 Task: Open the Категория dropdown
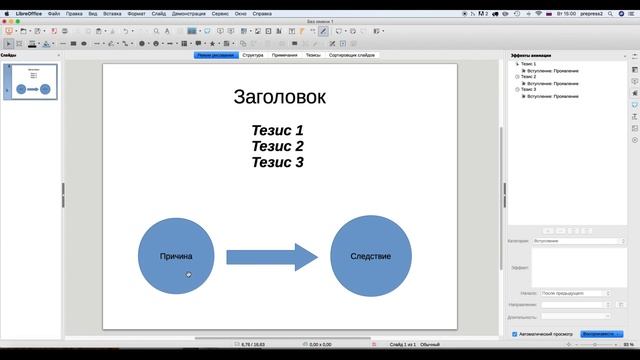coord(579,241)
